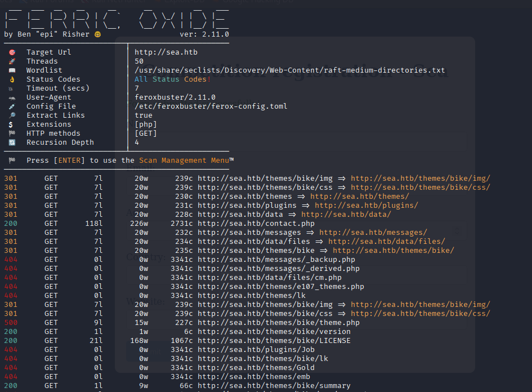Click the target emoji beside Target Url
The image size is (532, 392).
tap(12, 52)
